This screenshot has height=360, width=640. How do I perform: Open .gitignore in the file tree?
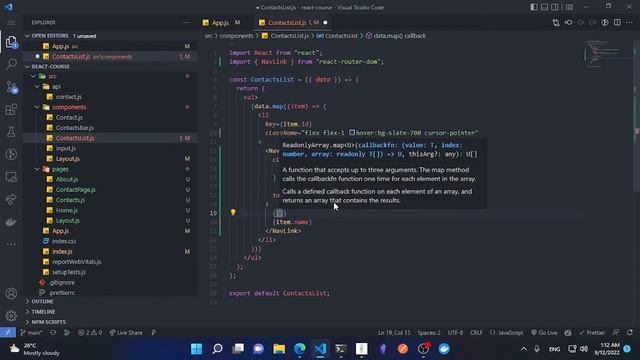click(x=62, y=282)
